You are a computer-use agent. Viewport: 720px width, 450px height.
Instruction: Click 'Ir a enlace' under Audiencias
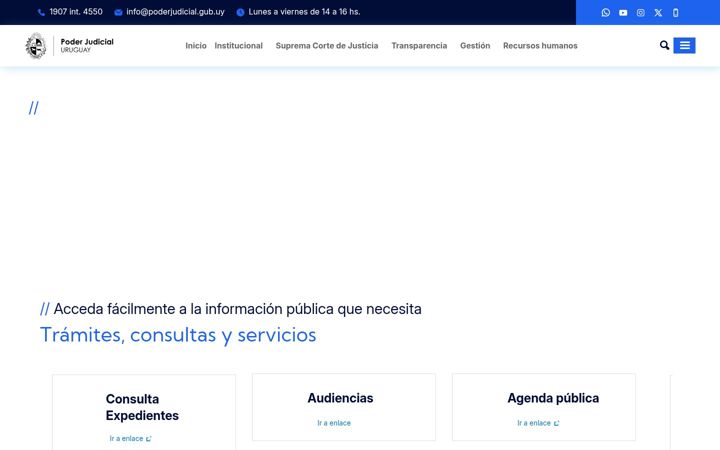click(334, 423)
